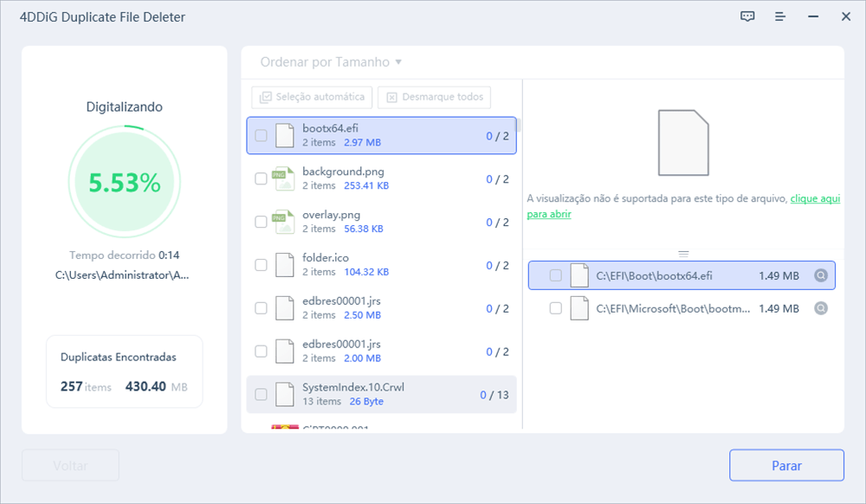This screenshot has width=866, height=504.
Task: Click the large preview document icon
Action: click(x=683, y=143)
